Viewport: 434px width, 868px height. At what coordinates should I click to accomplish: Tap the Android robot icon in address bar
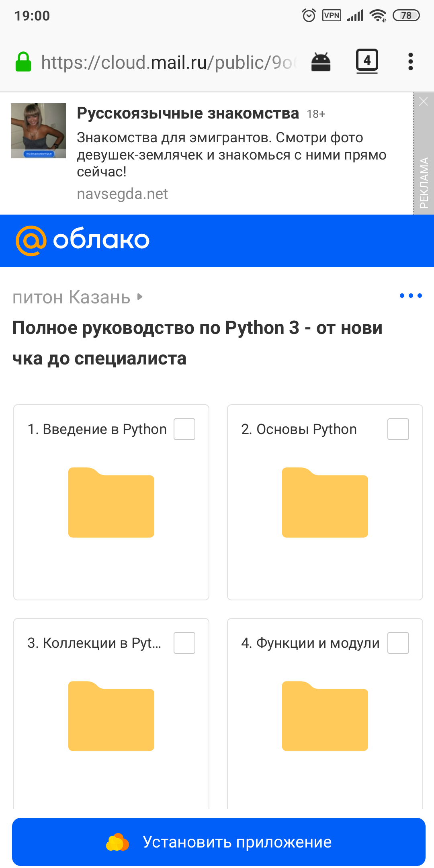click(321, 62)
